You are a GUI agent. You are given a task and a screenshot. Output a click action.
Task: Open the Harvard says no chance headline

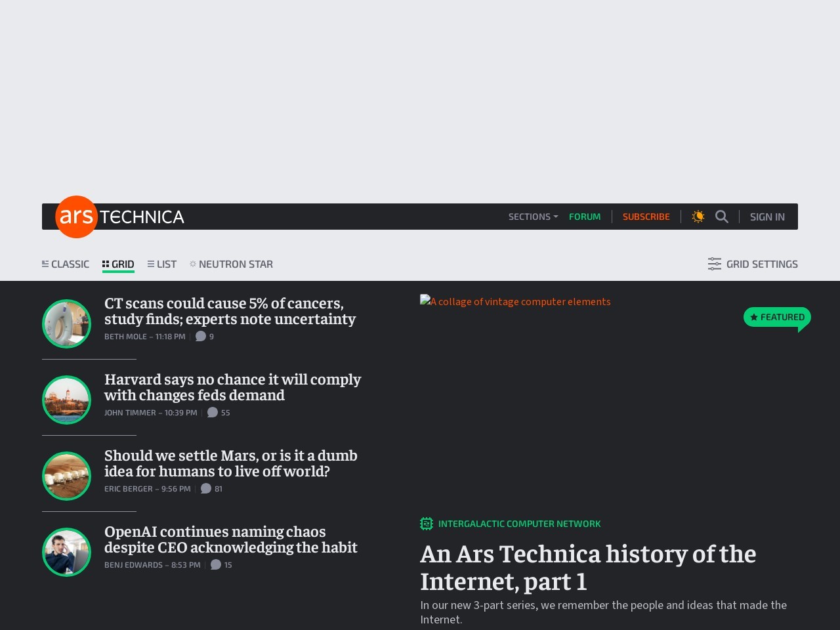click(232, 387)
